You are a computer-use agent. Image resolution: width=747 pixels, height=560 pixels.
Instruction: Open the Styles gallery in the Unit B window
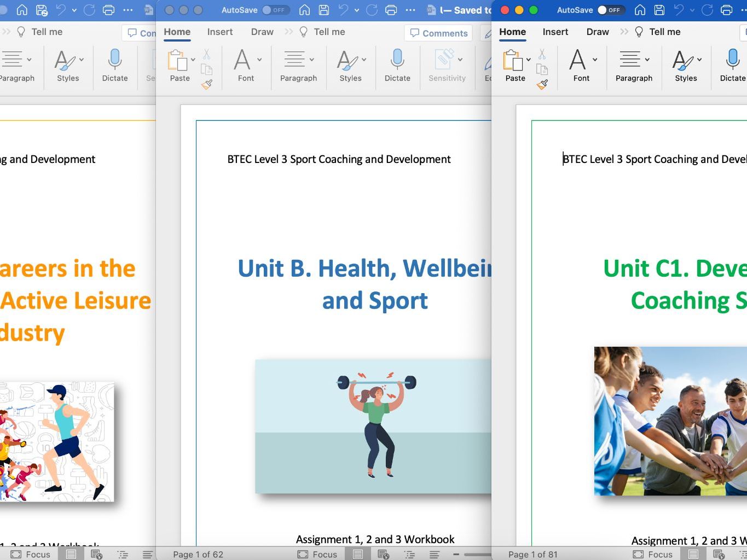pyautogui.click(x=351, y=66)
